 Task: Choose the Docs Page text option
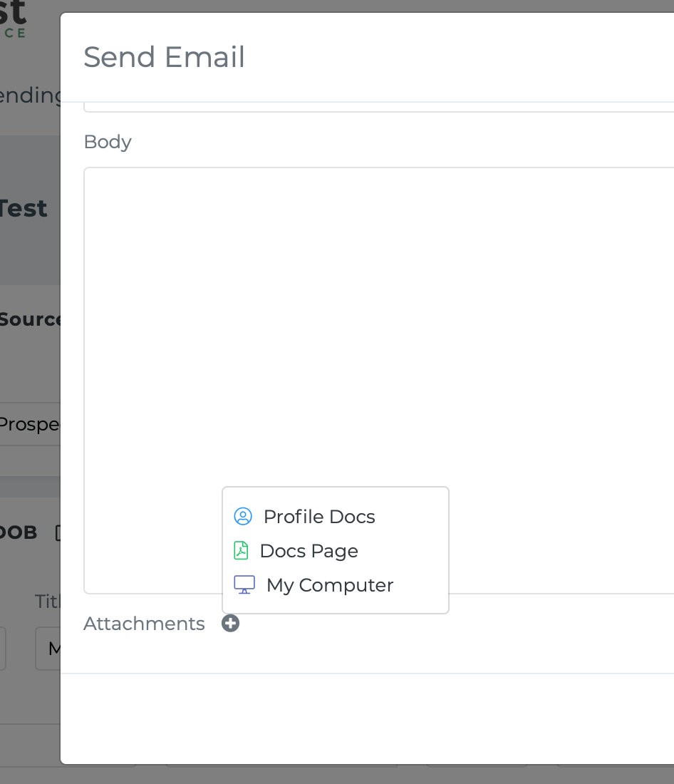[309, 551]
